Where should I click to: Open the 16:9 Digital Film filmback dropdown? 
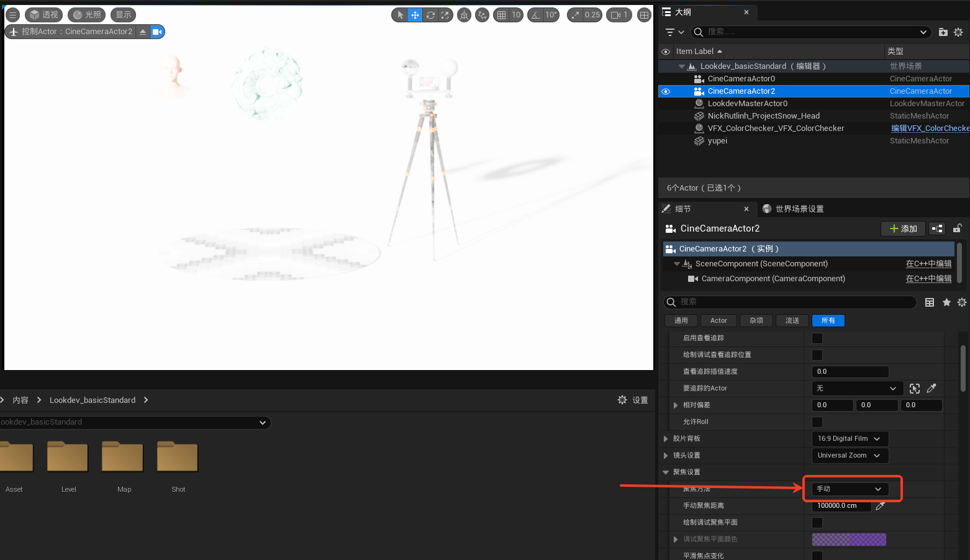pos(849,439)
